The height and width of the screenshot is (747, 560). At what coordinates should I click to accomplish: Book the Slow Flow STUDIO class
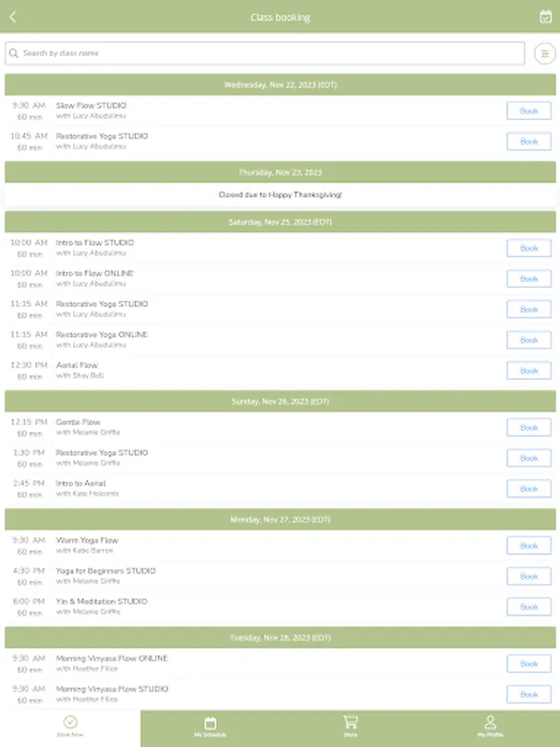click(x=528, y=111)
